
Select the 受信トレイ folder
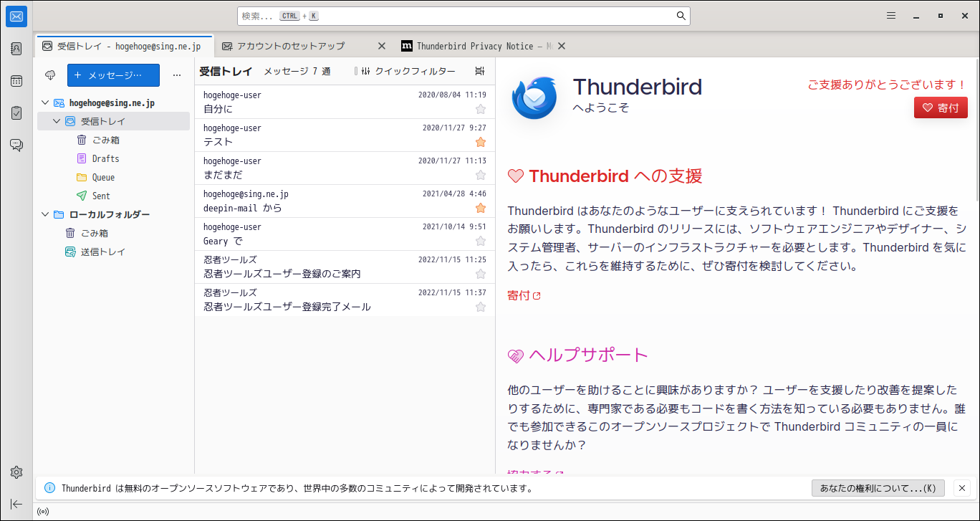click(x=113, y=121)
